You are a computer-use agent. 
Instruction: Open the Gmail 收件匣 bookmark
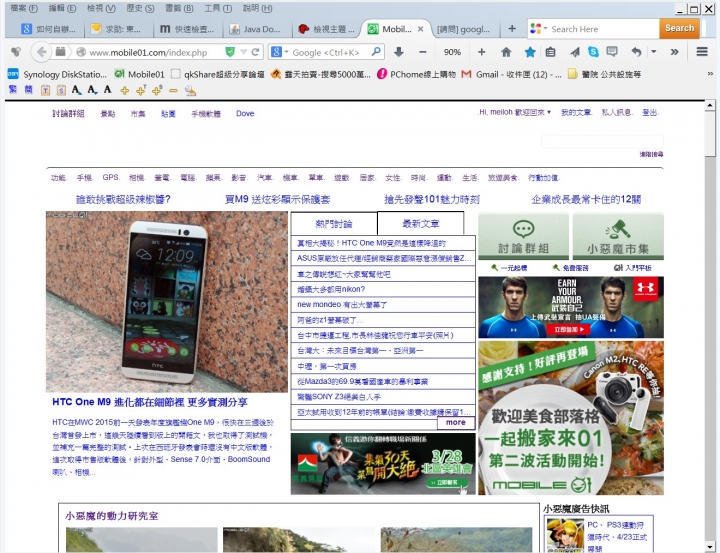511,74
